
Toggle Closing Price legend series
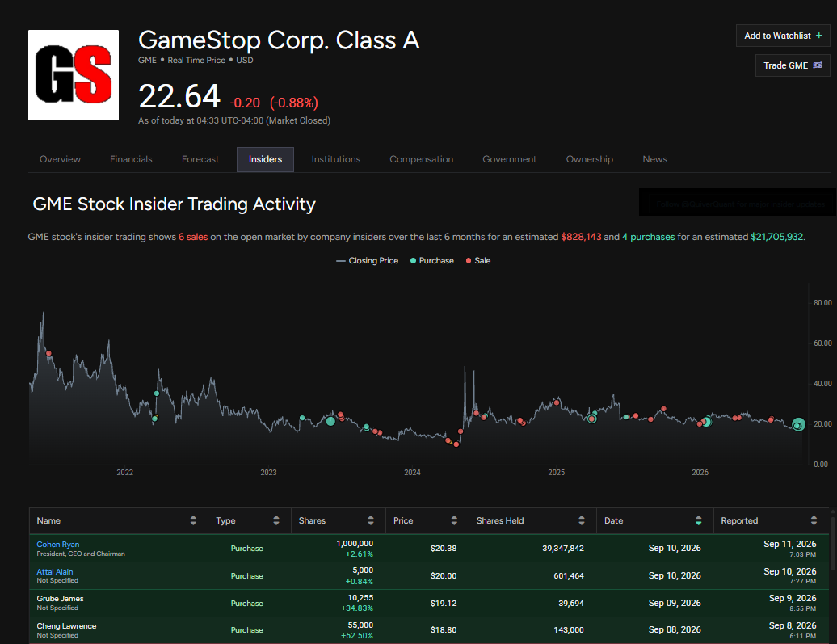pos(368,261)
